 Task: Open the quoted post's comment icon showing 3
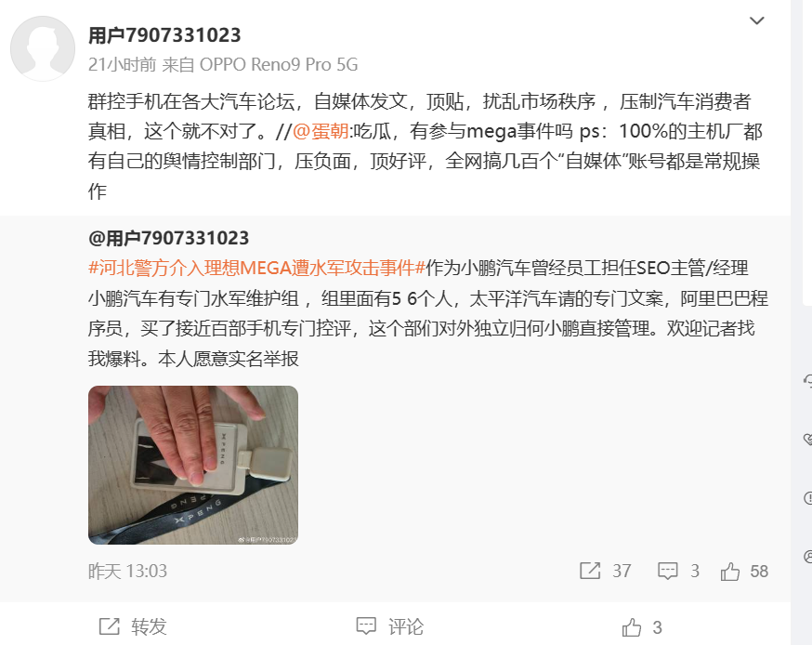click(x=678, y=571)
